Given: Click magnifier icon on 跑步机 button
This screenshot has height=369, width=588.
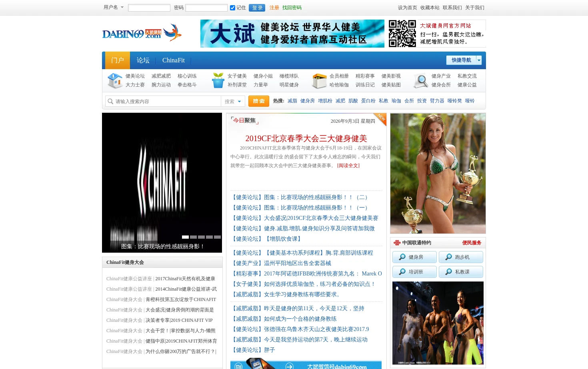Looking at the screenshot, I should 448,257.
